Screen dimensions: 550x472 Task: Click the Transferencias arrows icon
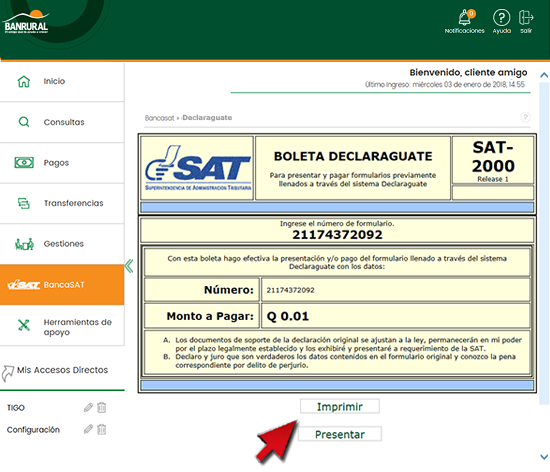[24, 203]
